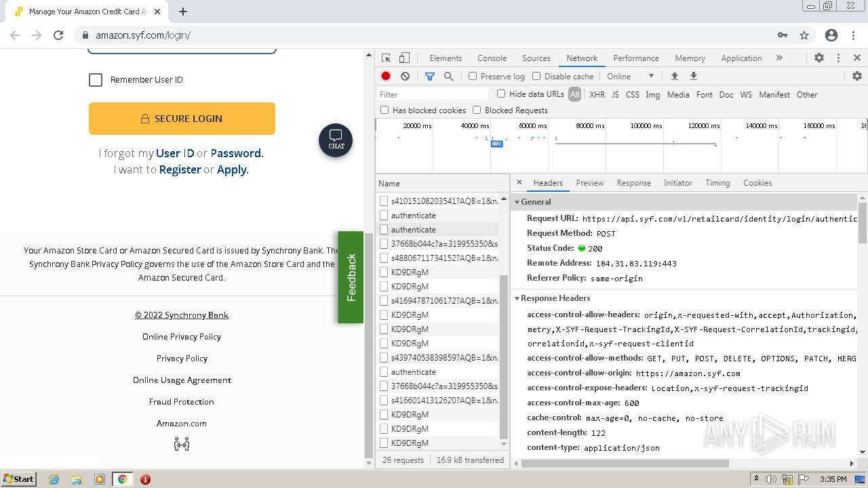
Task: Open the Chrome profile avatar
Action: pos(831,35)
